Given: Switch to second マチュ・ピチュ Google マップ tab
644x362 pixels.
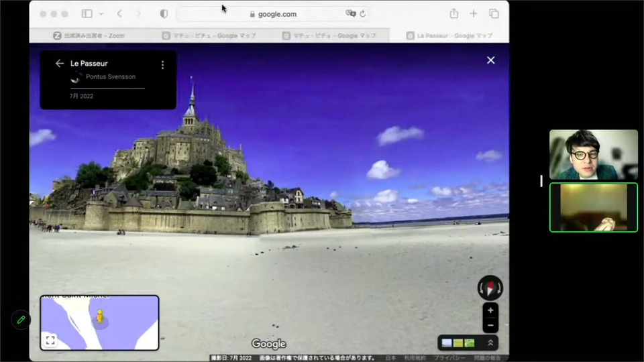Looking at the screenshot, I should 329,36.
